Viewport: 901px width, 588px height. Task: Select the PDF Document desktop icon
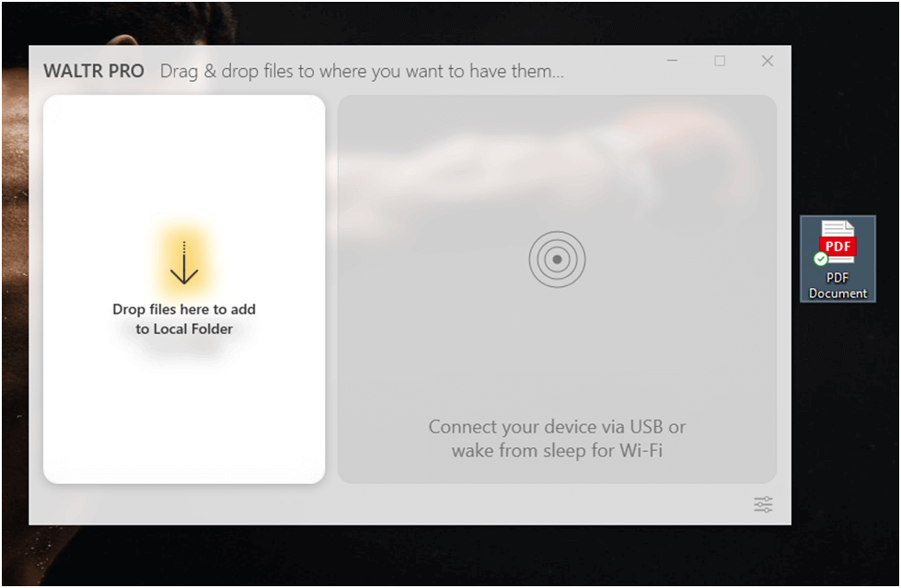[x=837, y=259]
